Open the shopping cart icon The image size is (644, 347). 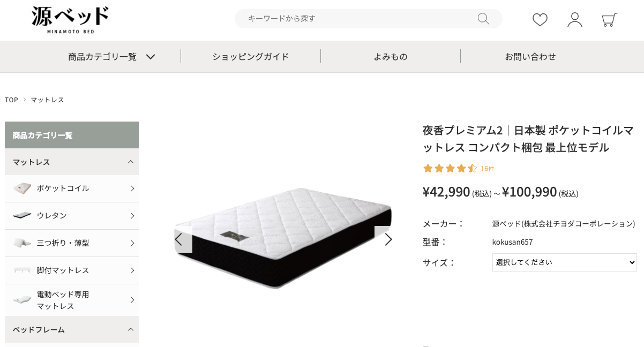point(609,20)
